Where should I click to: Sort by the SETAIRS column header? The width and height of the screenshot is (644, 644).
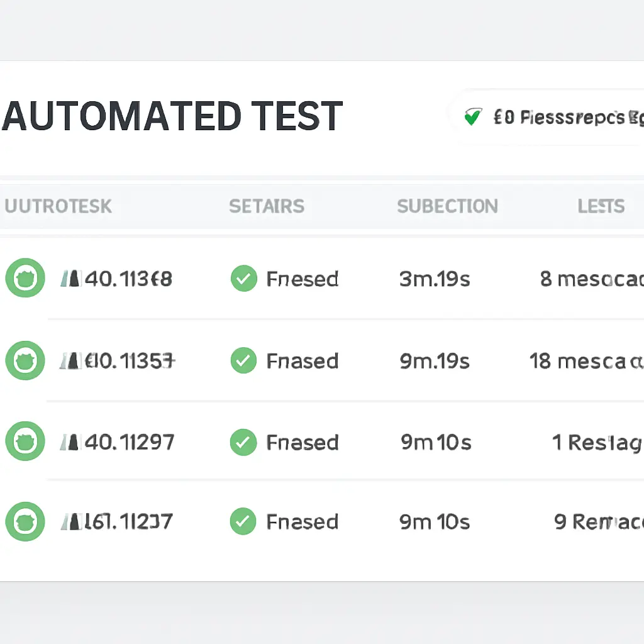267,206
